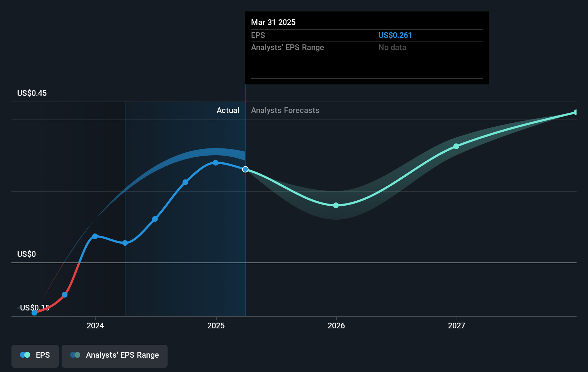The image size is (588, 372).
Task: Toggle the Analysts' EPS Range legend button
Action: click(115, 356)
